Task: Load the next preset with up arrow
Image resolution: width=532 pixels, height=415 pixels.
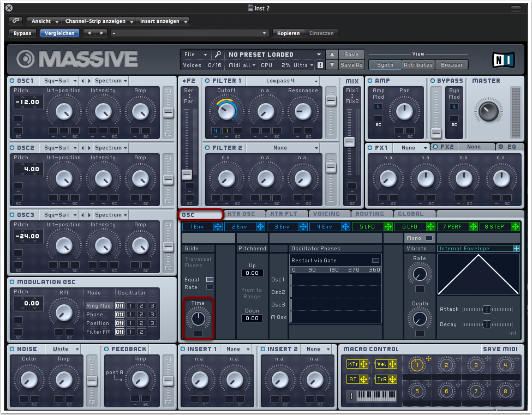Action: pyautogui.click(x=332, y=55)
